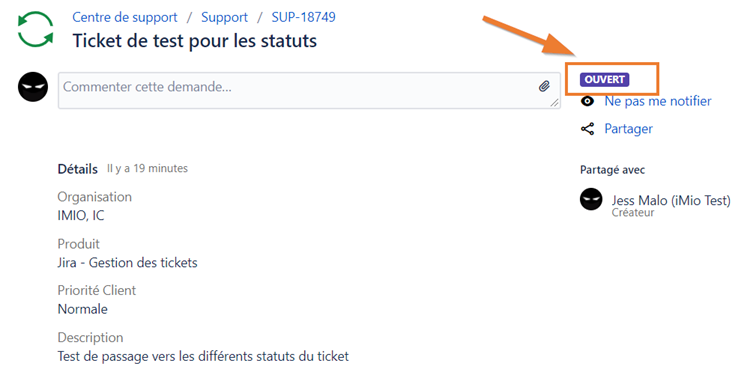Click the Il y a 19 minutes timestamp
The height and width of the screenshot is (375, 756).
(x=148, y=168)
